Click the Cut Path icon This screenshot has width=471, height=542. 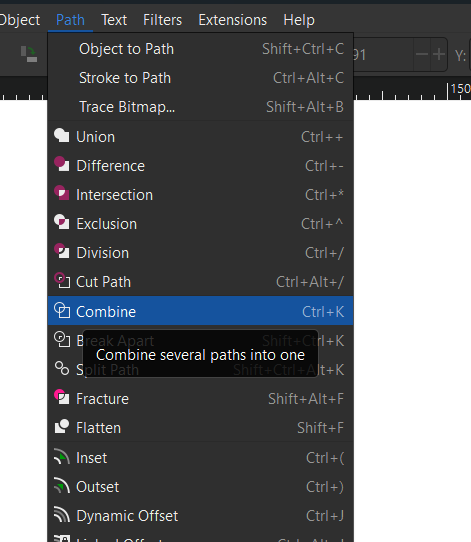[x=62, y=280]
